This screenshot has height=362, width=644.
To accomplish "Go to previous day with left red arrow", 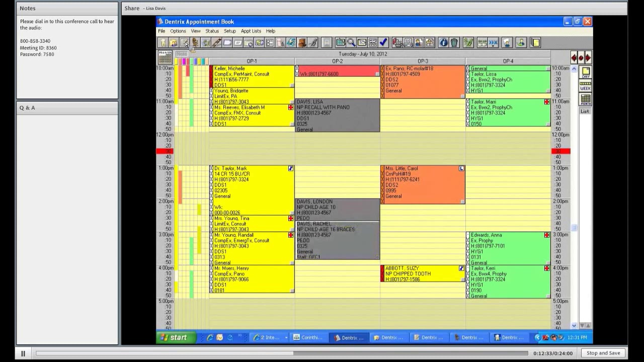I will [x=574, y=57].
